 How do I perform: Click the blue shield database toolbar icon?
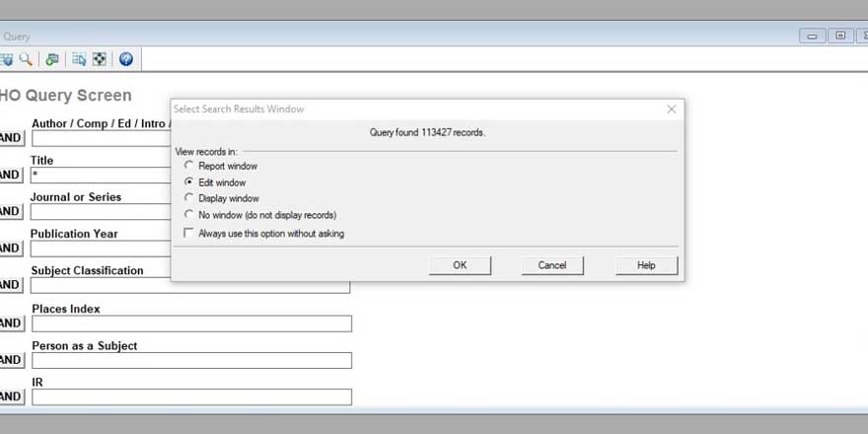click(x=7, y=59)
